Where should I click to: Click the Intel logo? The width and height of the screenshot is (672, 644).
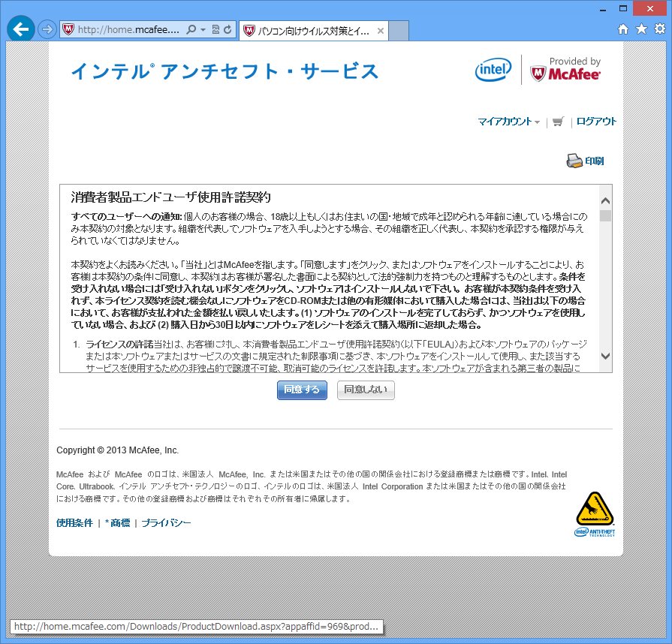pos(493,69)
